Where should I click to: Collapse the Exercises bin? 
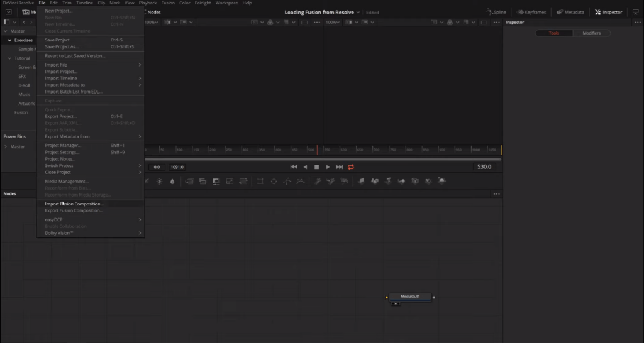point(10,40)
